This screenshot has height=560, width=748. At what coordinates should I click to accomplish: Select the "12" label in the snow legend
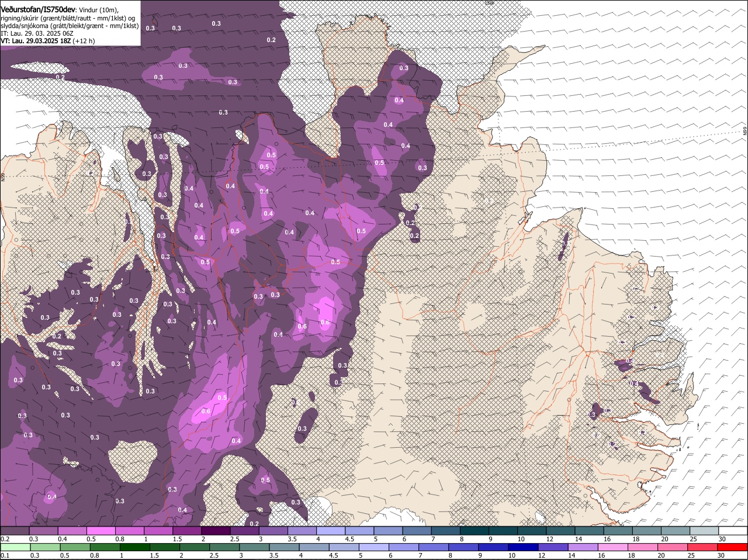coord(549,539)
